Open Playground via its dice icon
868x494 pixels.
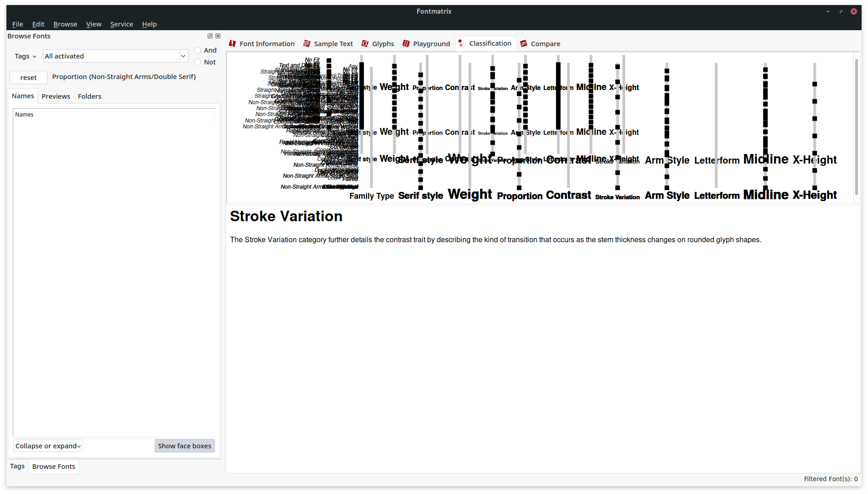406,43
